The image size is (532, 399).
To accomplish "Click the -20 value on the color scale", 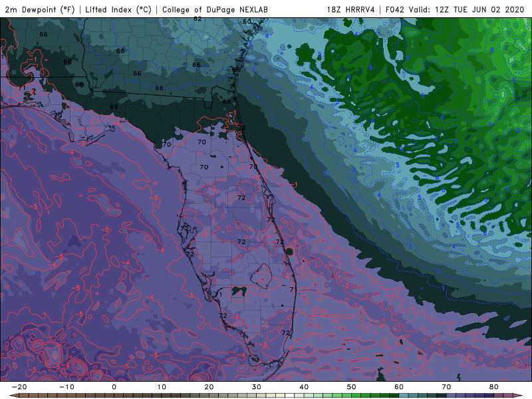I will pyautogui.click(x=19, y=387).
